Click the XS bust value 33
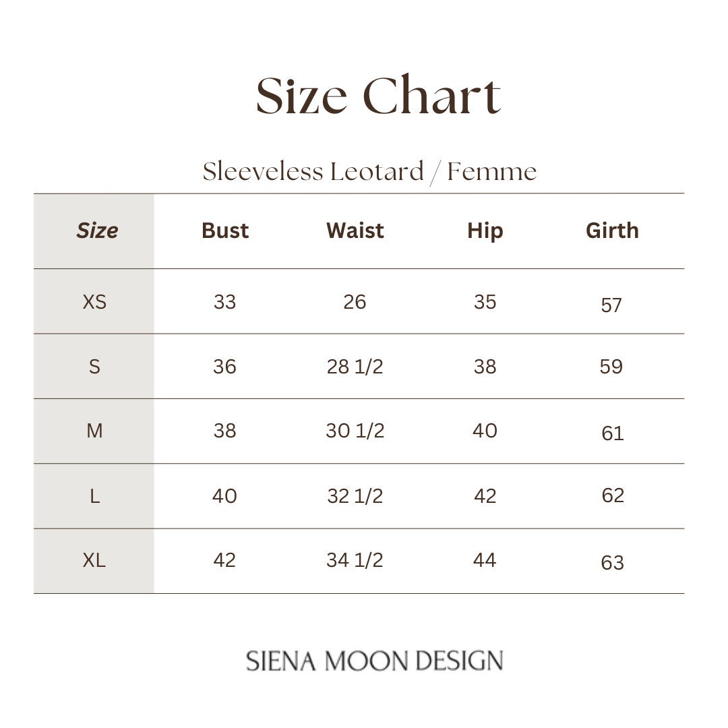 pos(224,302)
